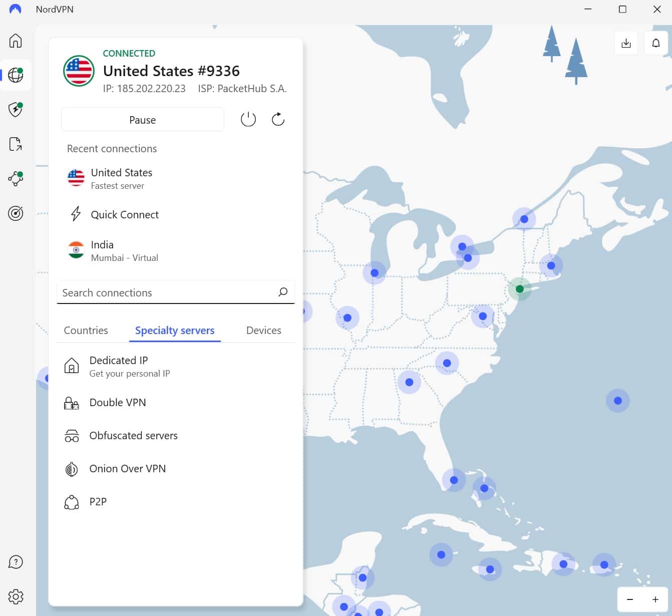
Task: Open Threat Protection shield icon
Action: pyautogui.click(x=16, y=110)
